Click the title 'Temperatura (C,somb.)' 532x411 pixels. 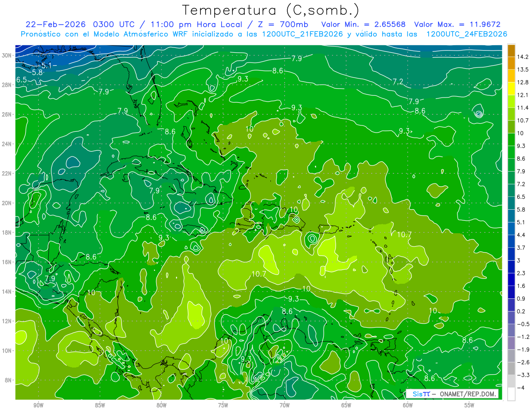(x=271, y=10)
